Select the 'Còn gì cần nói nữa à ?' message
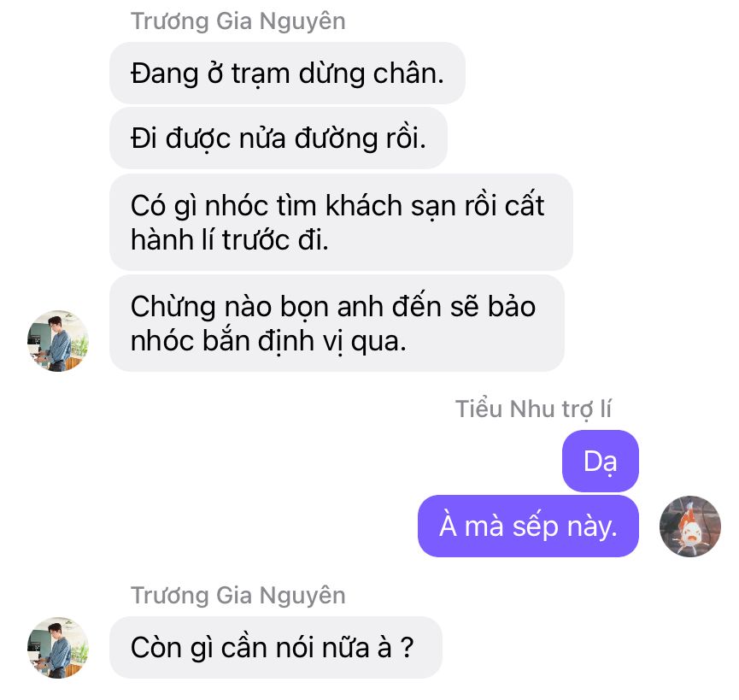The height and width of the screenshot is (700, 739). (x=276, y=648)
